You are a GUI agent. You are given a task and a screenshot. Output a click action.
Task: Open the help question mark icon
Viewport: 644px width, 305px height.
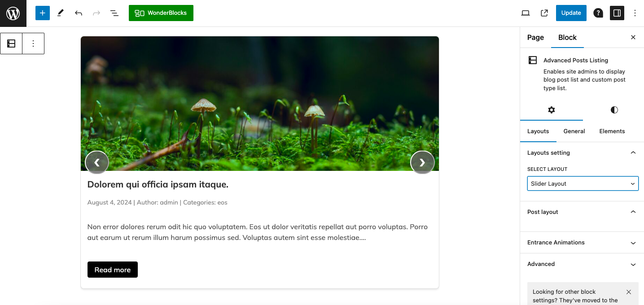(x=598, y=13)
